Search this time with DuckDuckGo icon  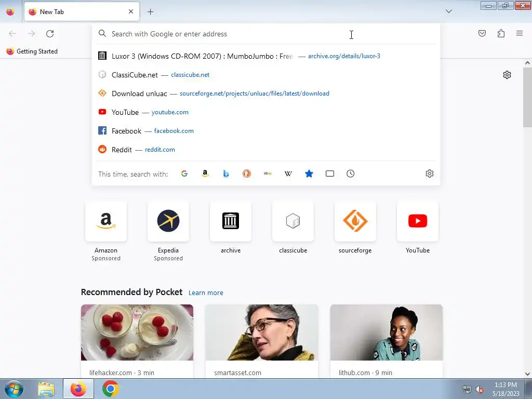[x=247, y=174]
